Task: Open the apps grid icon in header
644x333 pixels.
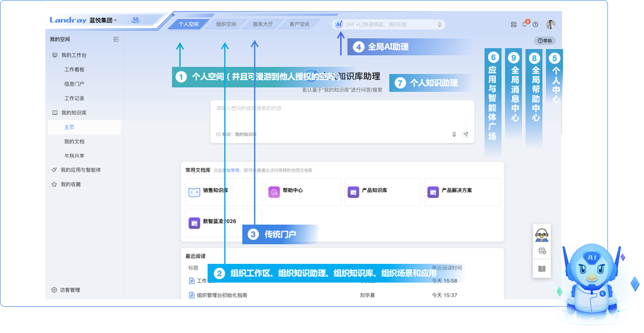Action: pyautogui.click(x=513, y=24)
